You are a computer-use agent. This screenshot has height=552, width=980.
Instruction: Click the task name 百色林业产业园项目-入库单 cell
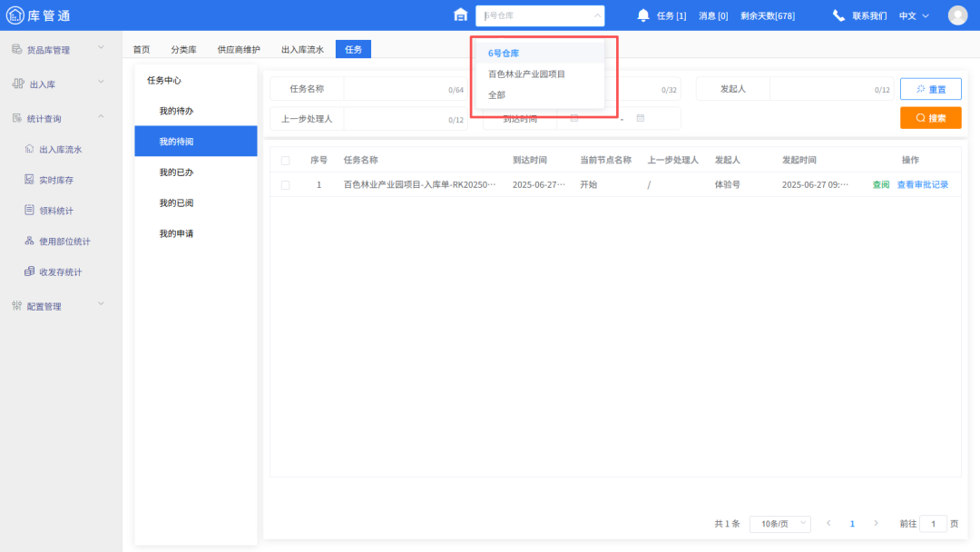pos(419,185)
